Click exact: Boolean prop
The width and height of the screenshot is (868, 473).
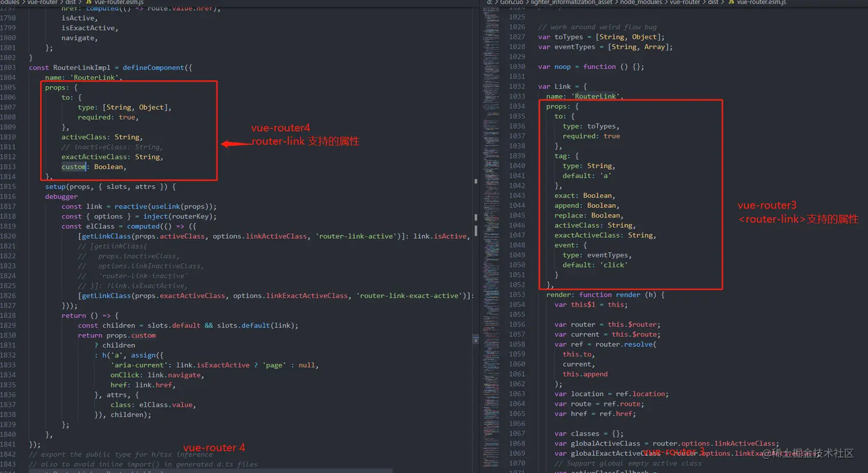pos(584,196)
